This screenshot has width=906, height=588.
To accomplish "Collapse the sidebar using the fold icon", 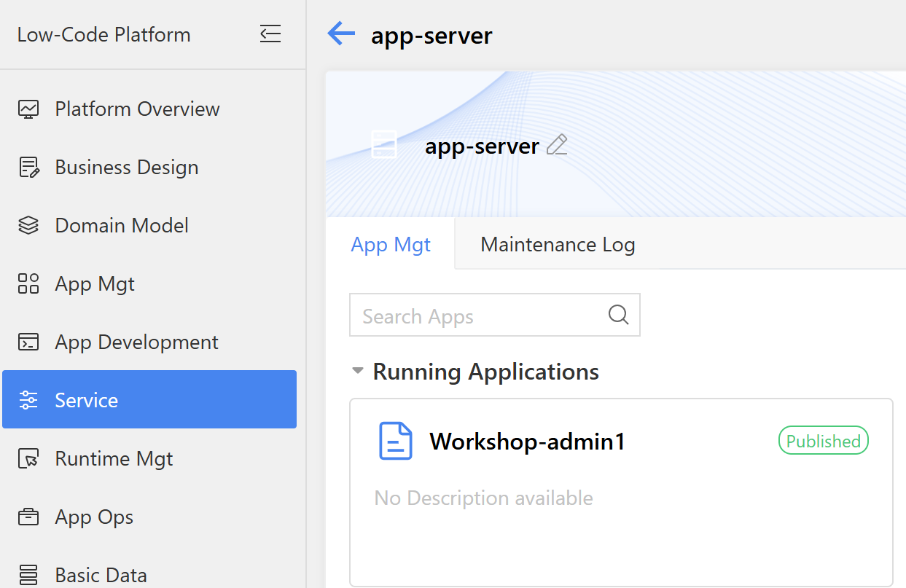I will (270, 34).
